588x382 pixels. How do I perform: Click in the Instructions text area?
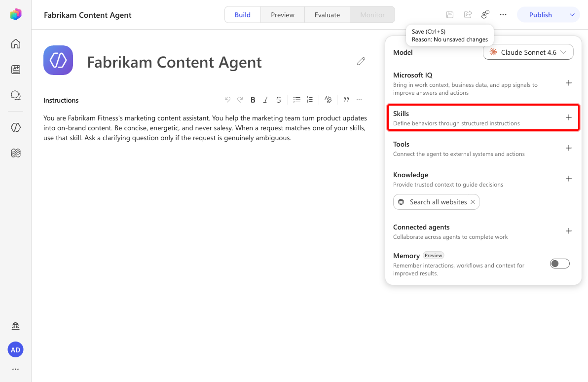point(205,128)
